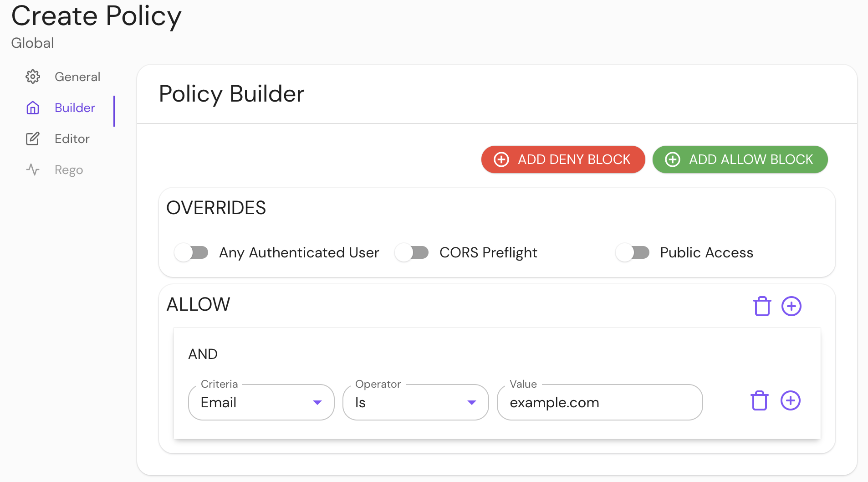This screenshot has width=868, height=482.
Task: Enable the Any Authenticated User override
Action: pyautogui.click(x=191, y=252)
